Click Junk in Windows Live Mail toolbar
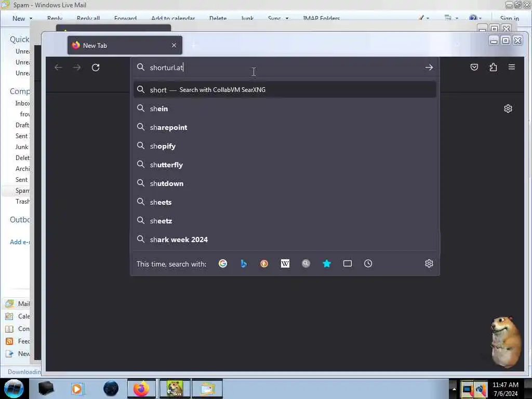Viewport: 532px width, 399px height. click(247, 18)
